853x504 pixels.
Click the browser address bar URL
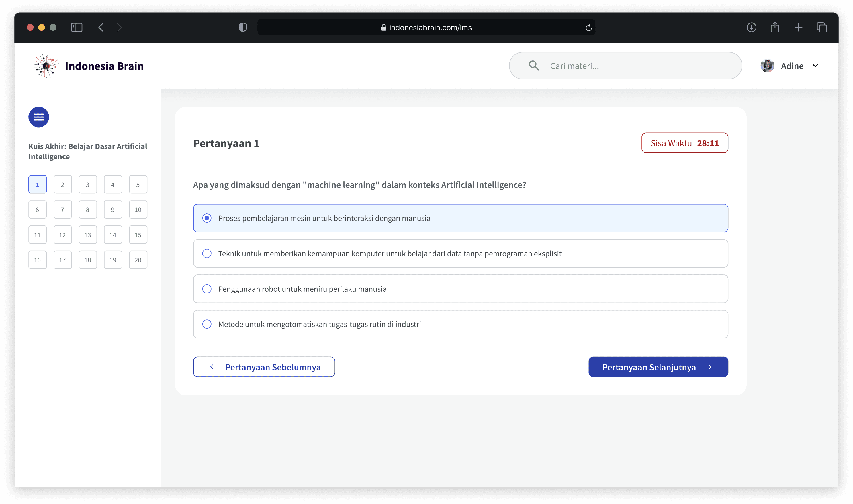[x=430, y=28]
